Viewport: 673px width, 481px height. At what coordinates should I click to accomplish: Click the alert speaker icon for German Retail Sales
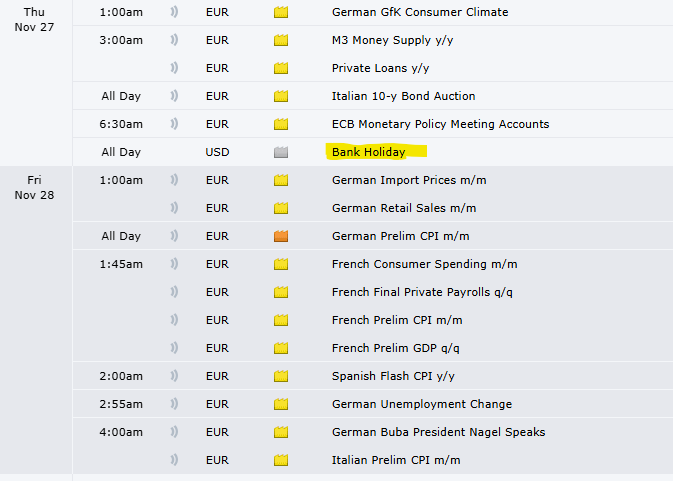tap(175, 208)
